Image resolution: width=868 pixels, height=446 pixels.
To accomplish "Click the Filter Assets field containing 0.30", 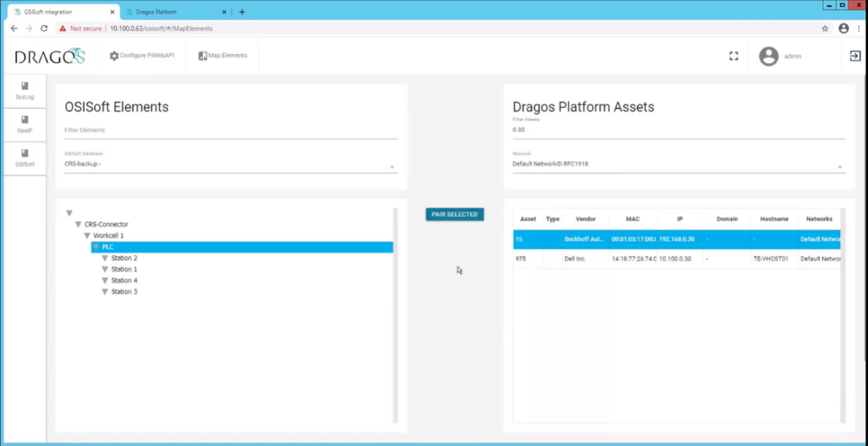I will click(x=678, y=129).
